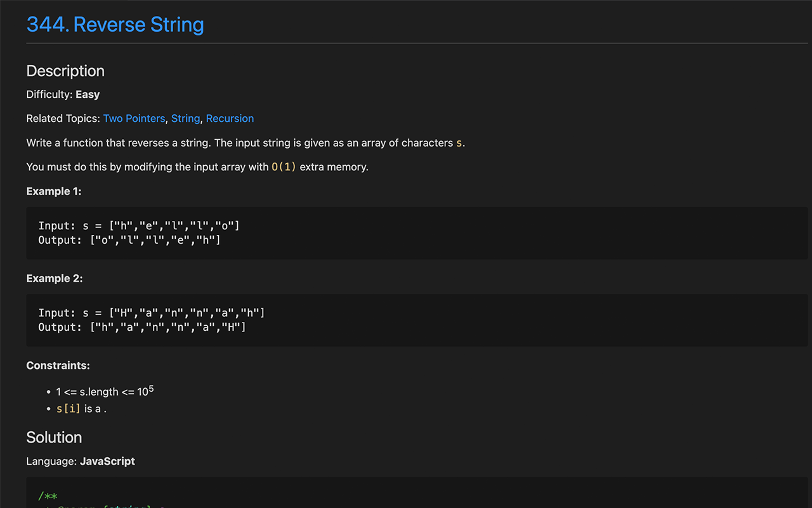Viewport: 812px width, 508px height.
Task: Open the String related topic link
Action: coord(185,119)
